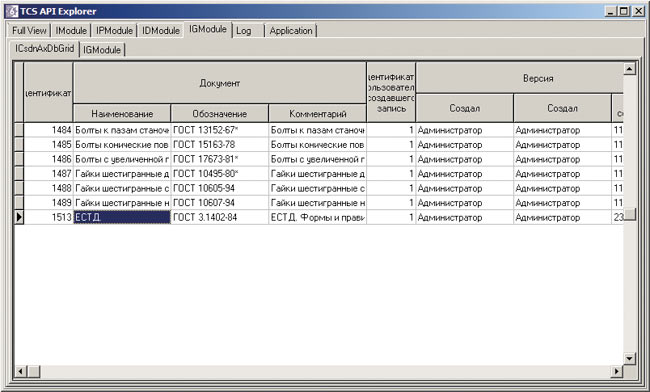Click ID cell 1484
The height and width of the screenshot is (392, 650).
point(49,130)
